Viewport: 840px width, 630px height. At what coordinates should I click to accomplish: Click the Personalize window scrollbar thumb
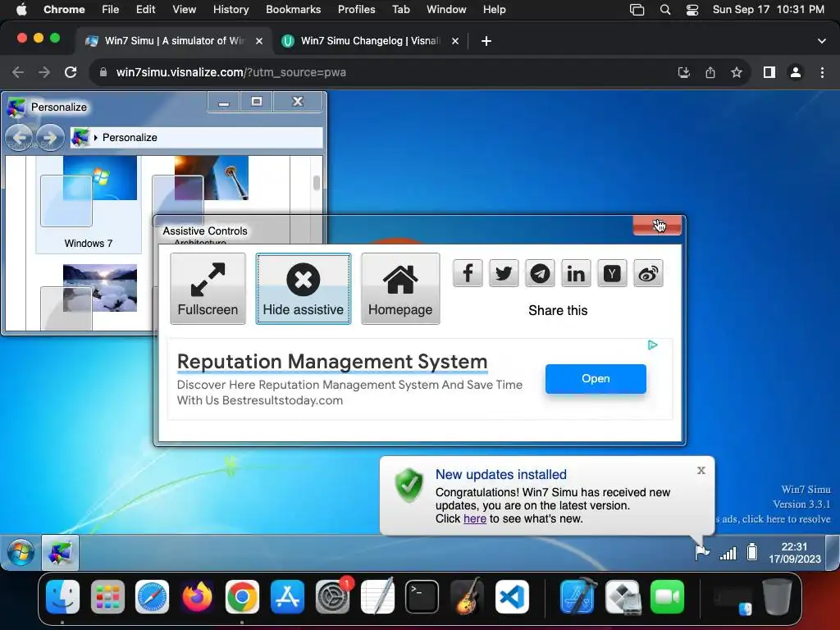(317, 183)
